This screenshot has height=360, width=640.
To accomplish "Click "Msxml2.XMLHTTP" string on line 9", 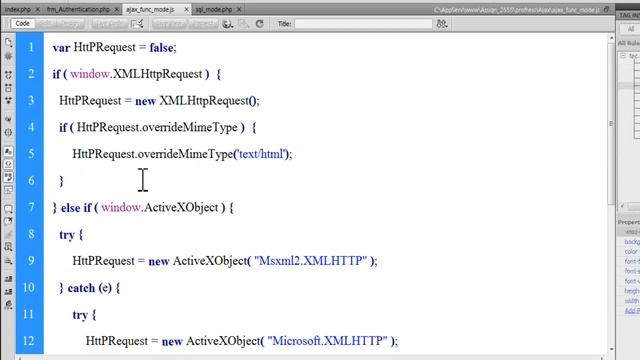I will click(311, 261).
